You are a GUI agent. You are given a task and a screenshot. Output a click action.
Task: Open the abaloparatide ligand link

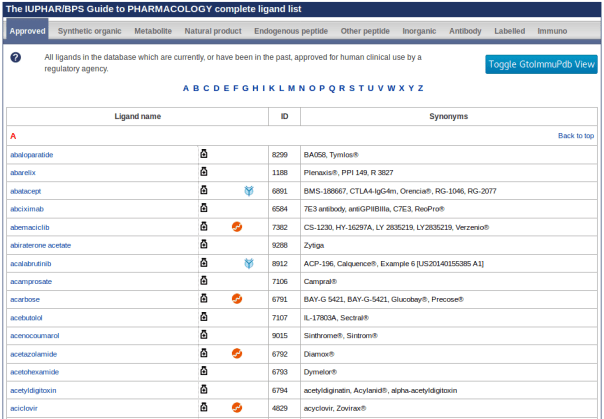(x=32, y=155)
